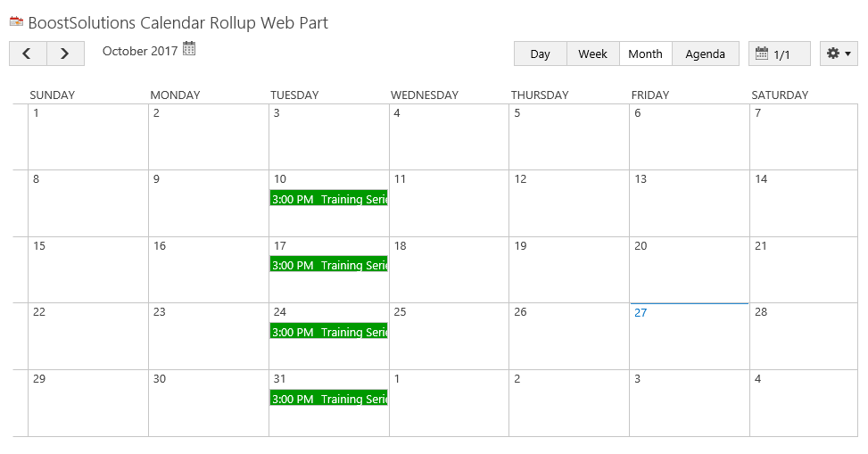Select today's date 27
This screenshot has width=868, height=454.
coord(641,313)
